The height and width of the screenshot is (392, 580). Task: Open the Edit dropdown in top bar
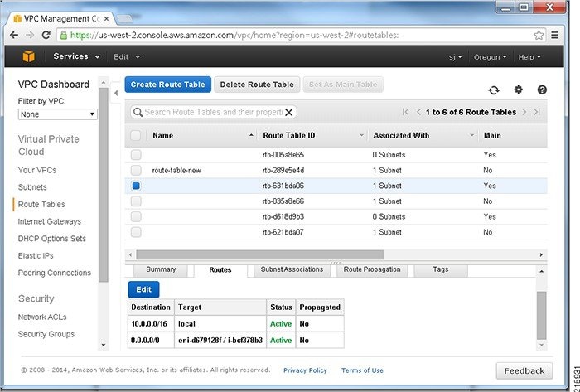tap(127, 57)
